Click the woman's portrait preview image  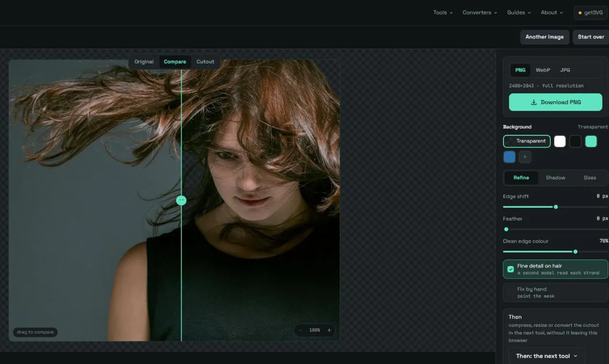pos(174,200)
